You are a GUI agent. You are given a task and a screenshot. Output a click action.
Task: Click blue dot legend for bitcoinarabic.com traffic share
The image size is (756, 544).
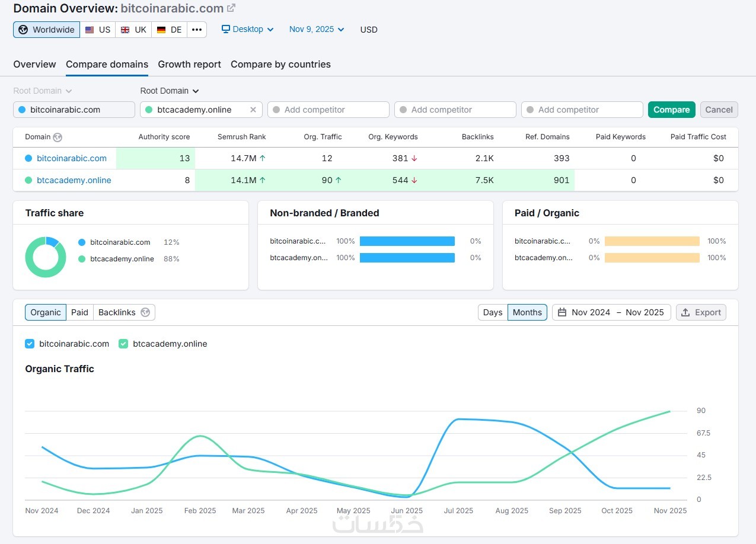81,242
